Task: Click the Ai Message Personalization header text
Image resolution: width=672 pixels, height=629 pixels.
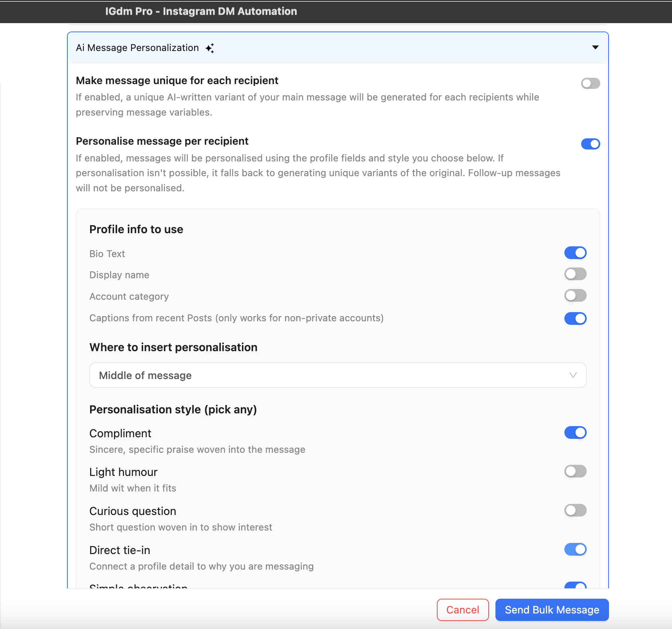Action: tap(138, 48)
